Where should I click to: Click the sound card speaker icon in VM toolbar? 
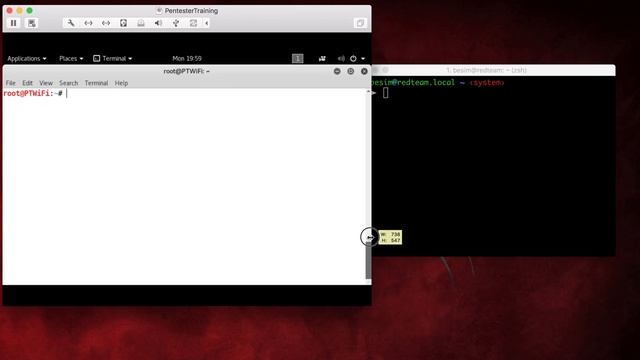click(158, 23)
